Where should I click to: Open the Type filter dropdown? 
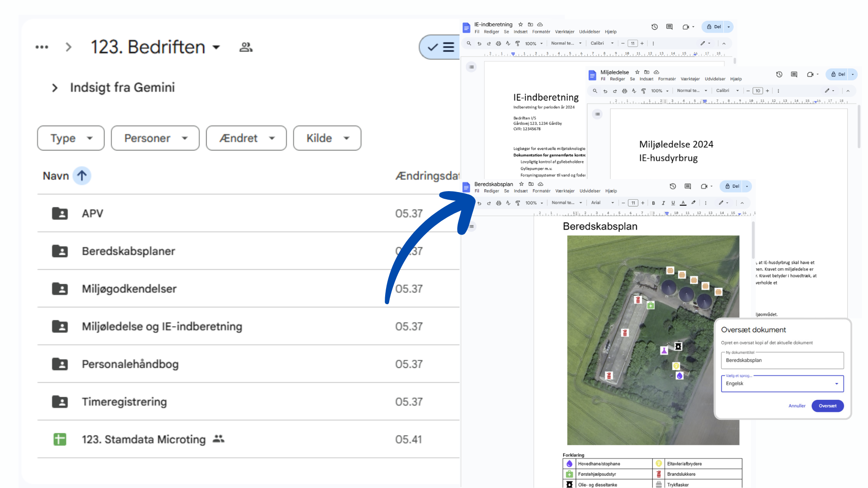pyautogui.click(x=71, y=138)
